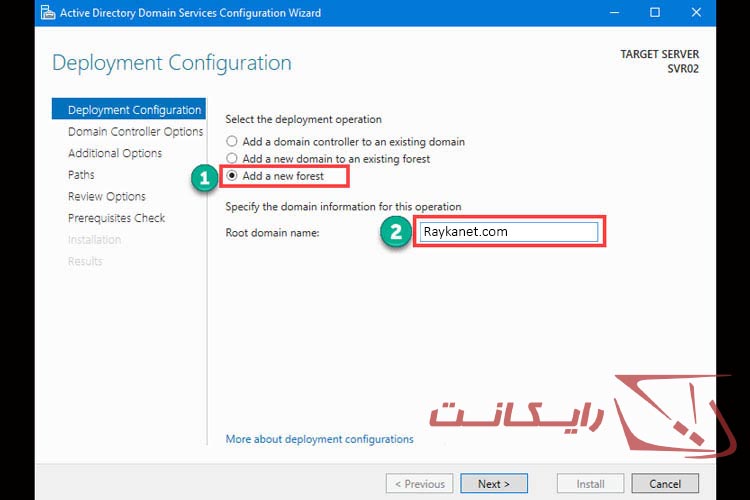Go to Domain Controller Options step
Screen dimensions: 750x500
pyautogui.click(x=135, y=132)
